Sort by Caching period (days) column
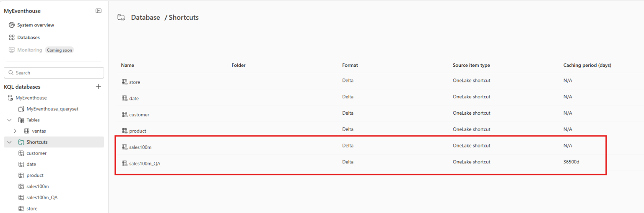This screenshot has width=644, height=213. [x=587, y=65]
